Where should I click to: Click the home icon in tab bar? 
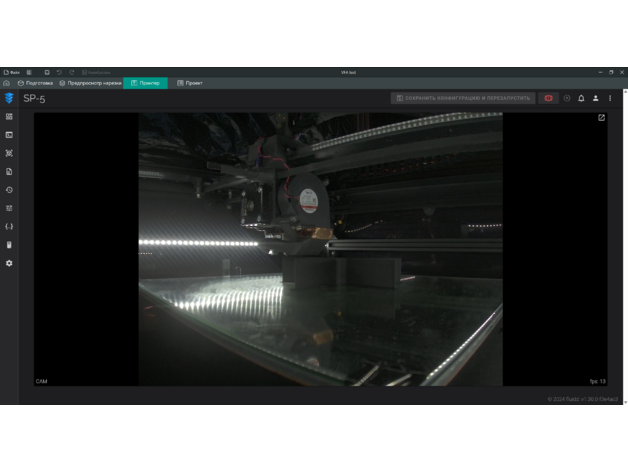pyautogui.click(x=7, y=83)
